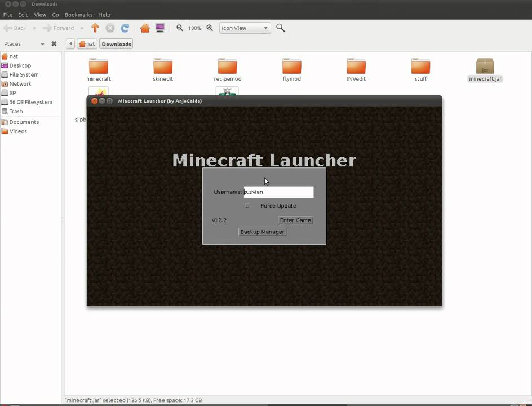This screenshot has width=532, height=406.
Task: Open the skinedit folder
Action: (163, 70)
